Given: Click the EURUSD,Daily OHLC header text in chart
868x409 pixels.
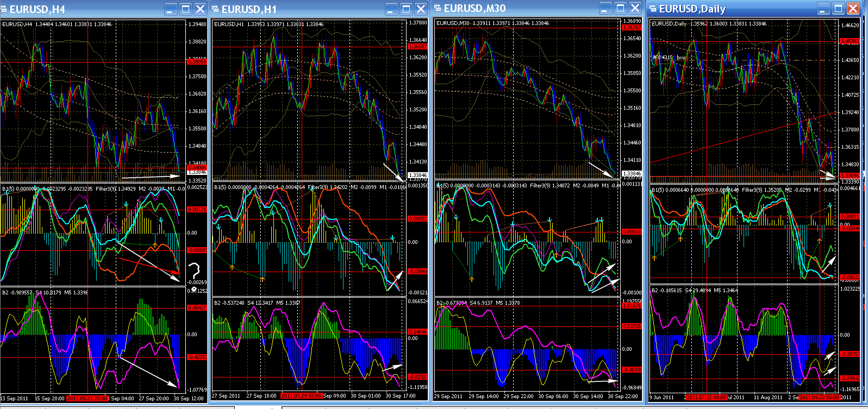Looking at the screenshot, I should [x=709, y=24].
